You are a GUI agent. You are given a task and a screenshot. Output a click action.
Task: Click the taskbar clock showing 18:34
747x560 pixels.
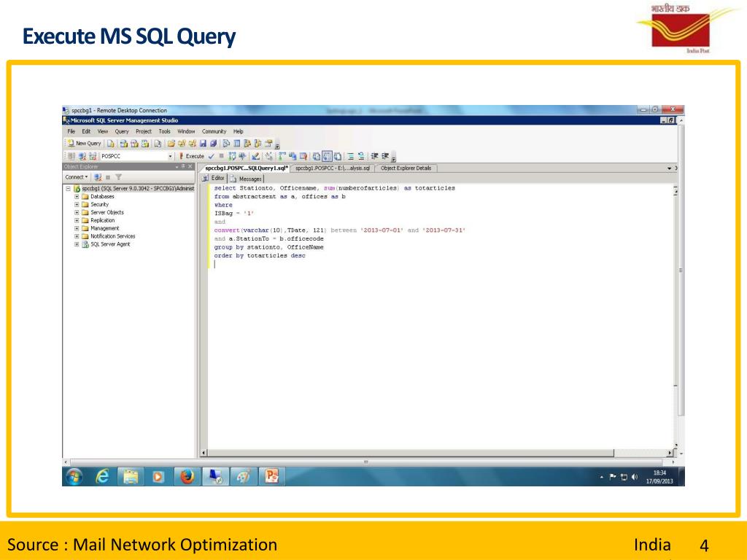[659, 477]
